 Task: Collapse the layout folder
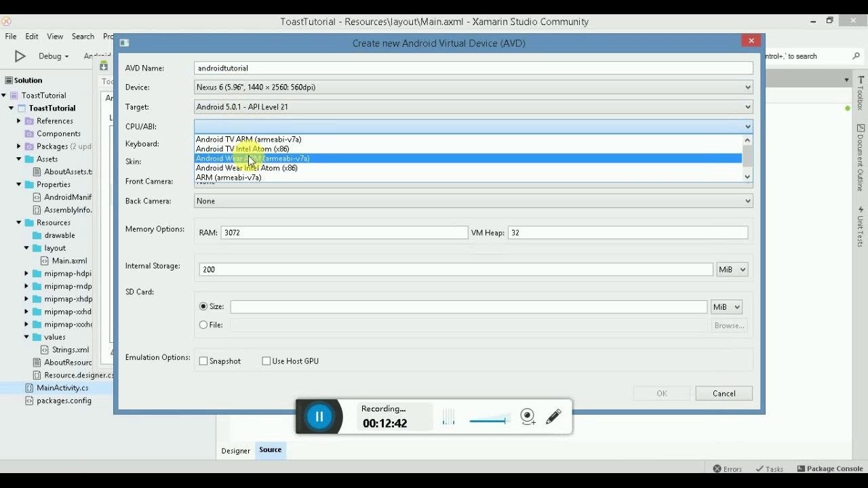pos(26,248)
